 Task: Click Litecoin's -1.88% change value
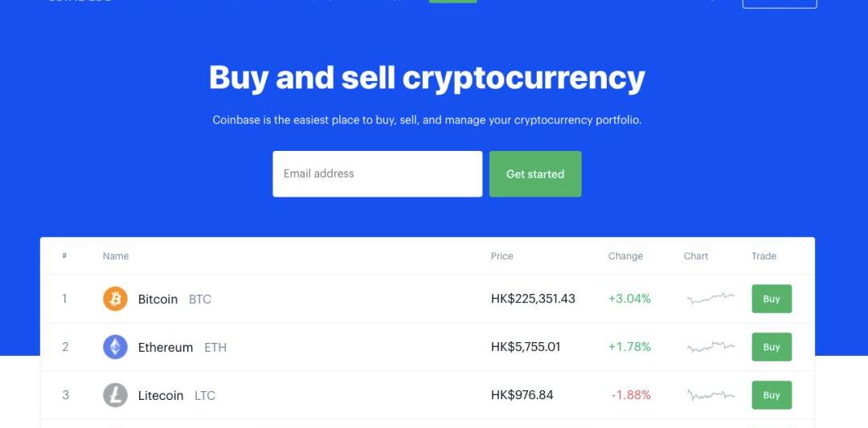click(x=631, y=395)
